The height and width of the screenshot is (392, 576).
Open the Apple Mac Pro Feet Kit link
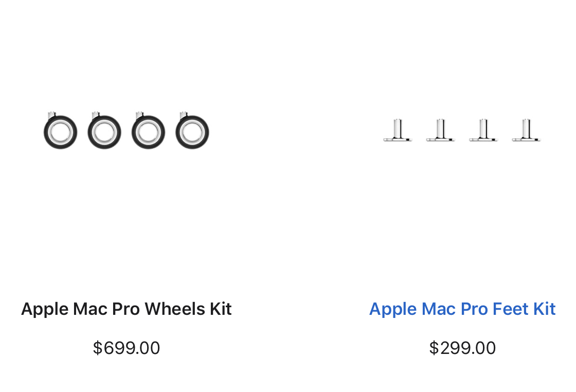[x=462, y=309]
